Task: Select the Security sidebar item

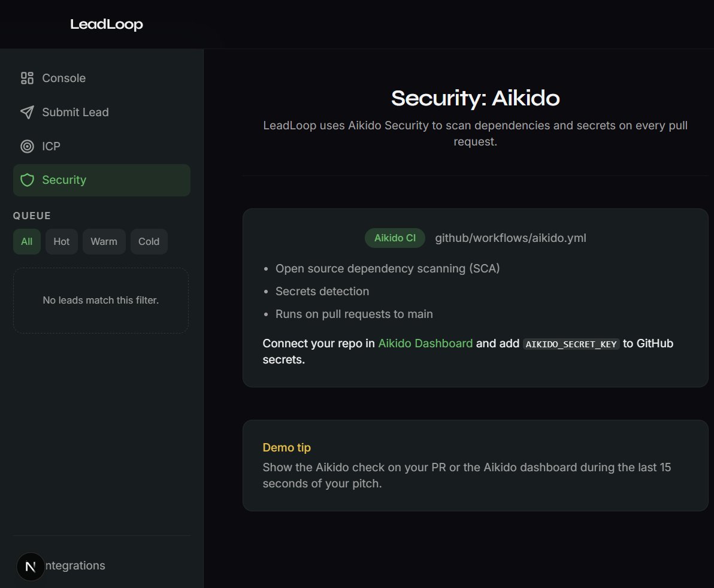Action: click(x=102, y=180)
